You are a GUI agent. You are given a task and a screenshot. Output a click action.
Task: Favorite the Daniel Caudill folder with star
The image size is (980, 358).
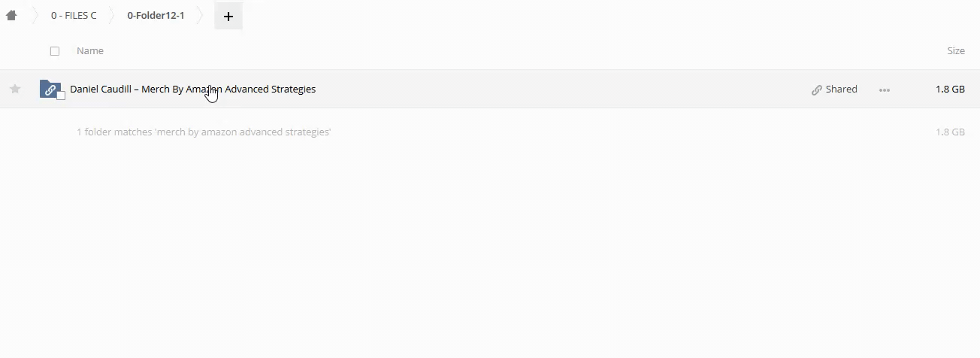pos(15,89)
